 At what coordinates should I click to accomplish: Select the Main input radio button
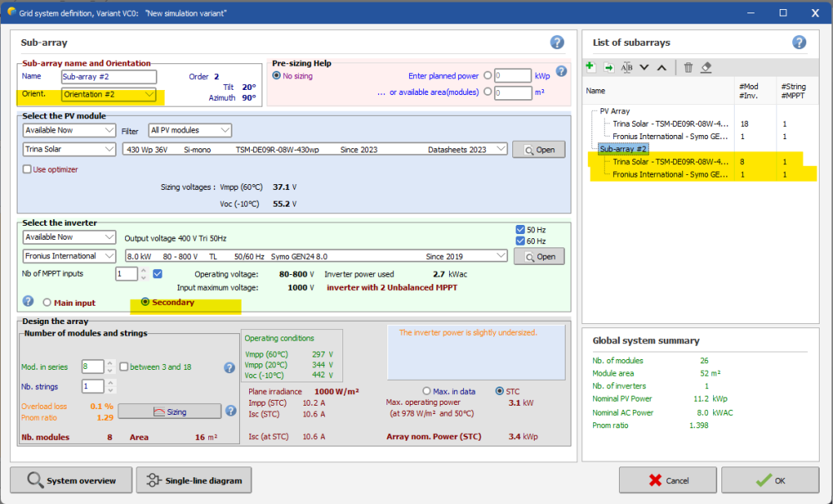pyautogui.click(x=47, y=302)
